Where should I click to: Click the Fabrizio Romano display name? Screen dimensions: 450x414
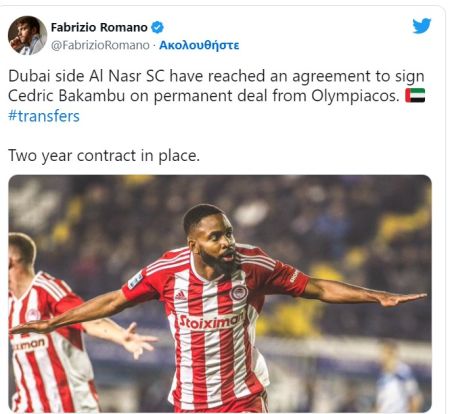pos(99,27)
